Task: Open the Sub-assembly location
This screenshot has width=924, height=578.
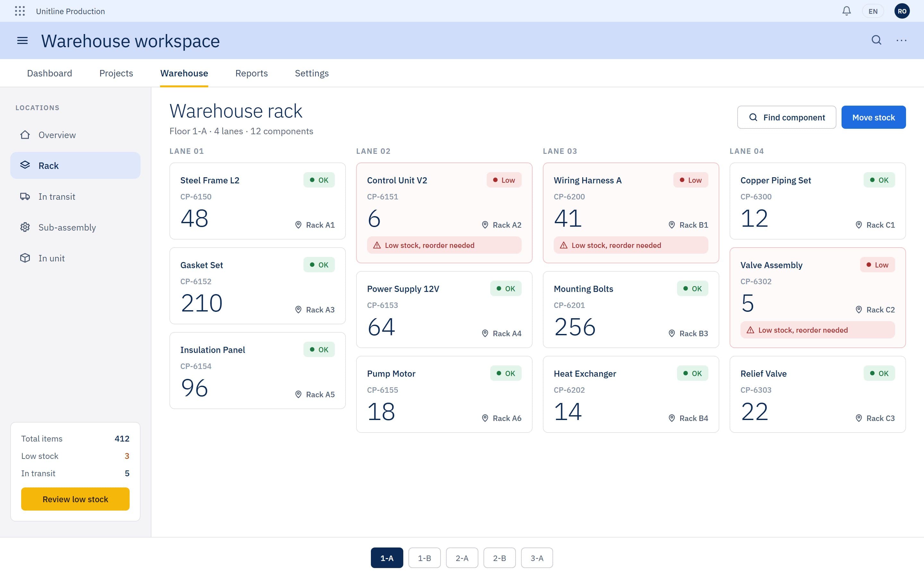Action: pyautogui.click(x=75, y=227)
